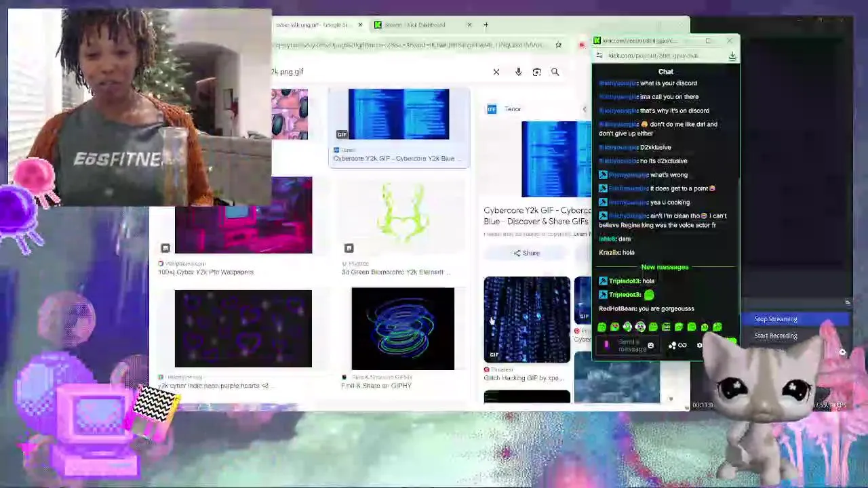Bookmark this page with the star icon
Image resolution: width=868 pixels, height=488 pixels.
(558, 45)
